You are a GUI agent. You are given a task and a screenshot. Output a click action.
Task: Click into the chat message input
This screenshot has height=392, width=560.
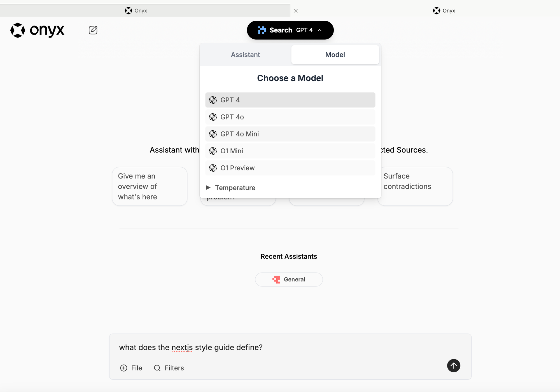[x=290, y=347]
